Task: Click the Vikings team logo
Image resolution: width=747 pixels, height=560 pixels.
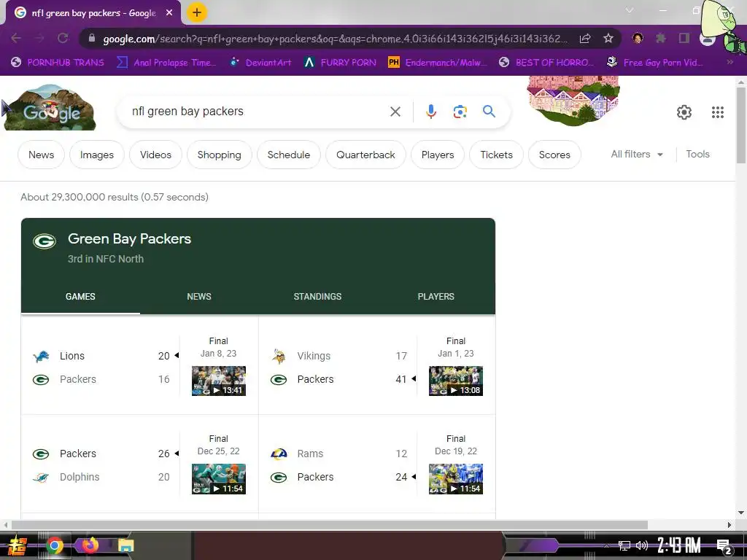Action: (x=279, y=356)
